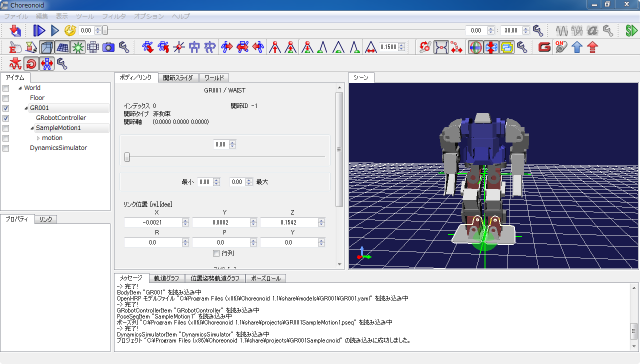Switch to the 関節スライダ tab
640x364 pixels.
pyautogui.click(x=178, y=78)
